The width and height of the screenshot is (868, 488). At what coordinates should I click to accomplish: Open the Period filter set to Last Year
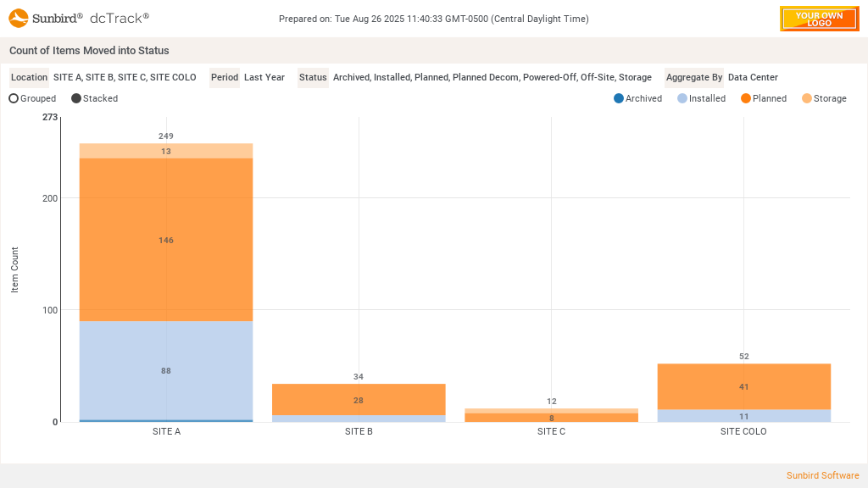(264, 77)
